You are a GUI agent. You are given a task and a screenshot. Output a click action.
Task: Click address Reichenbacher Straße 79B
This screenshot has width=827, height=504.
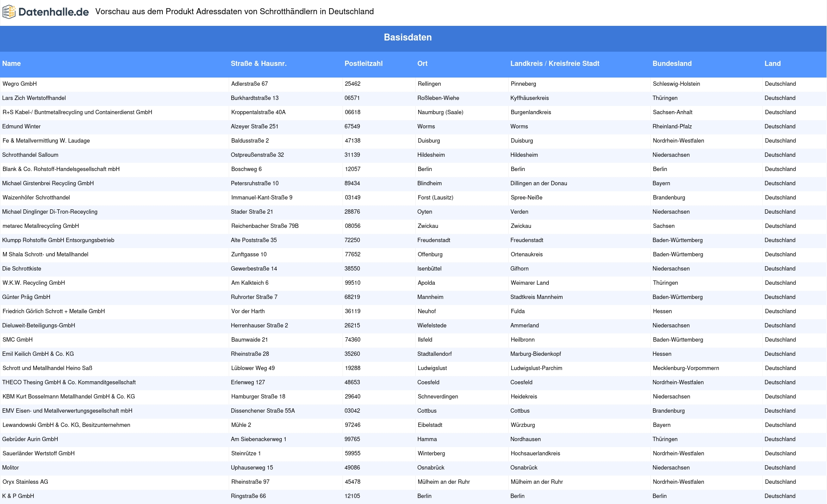[265, 226]
